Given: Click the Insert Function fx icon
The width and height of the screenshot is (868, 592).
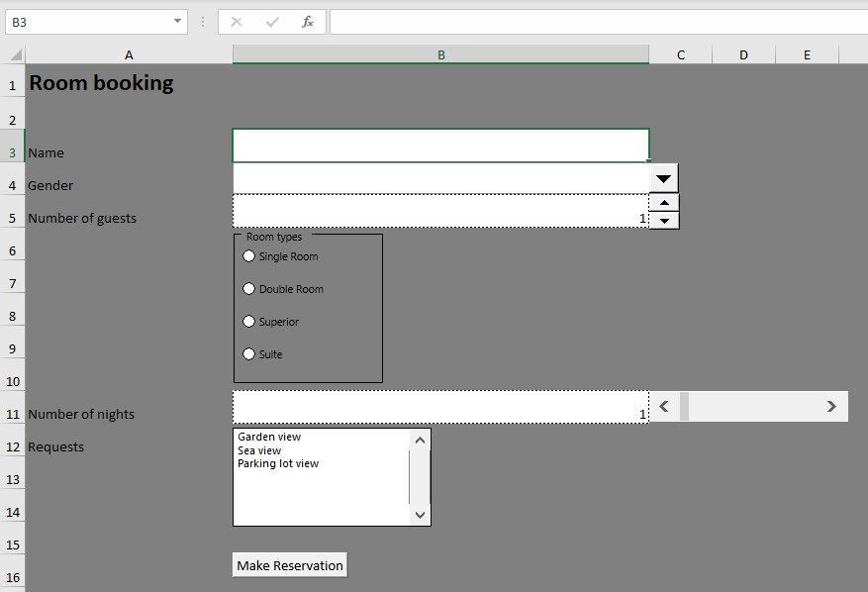Looking at the screenshot, I should pyautogui.click(x=308, y=22).
